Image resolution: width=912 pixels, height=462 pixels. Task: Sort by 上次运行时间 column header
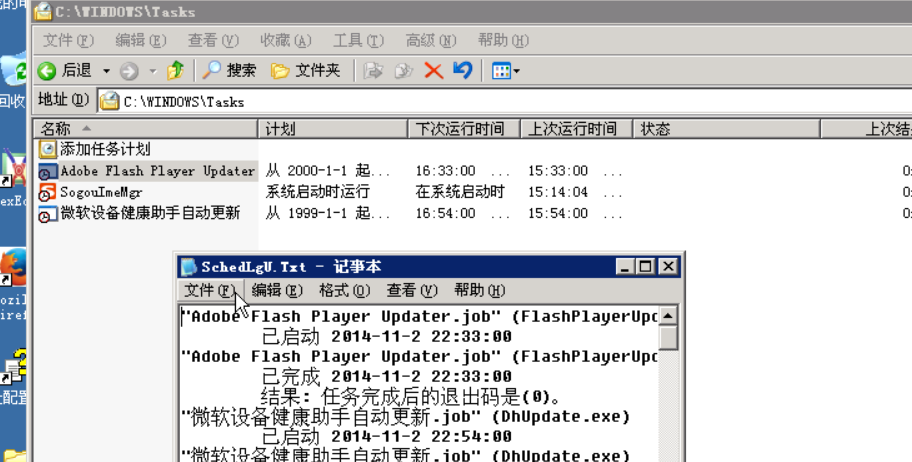576,129
